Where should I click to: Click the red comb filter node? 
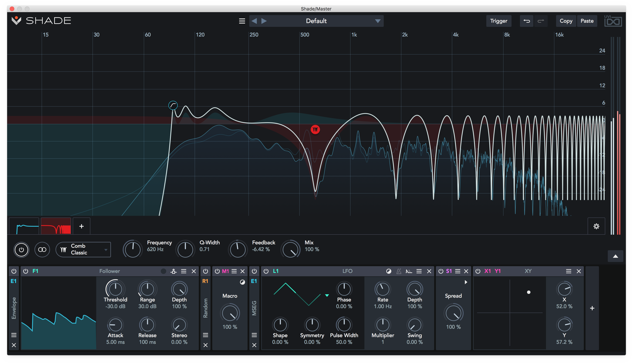point(315,130)
